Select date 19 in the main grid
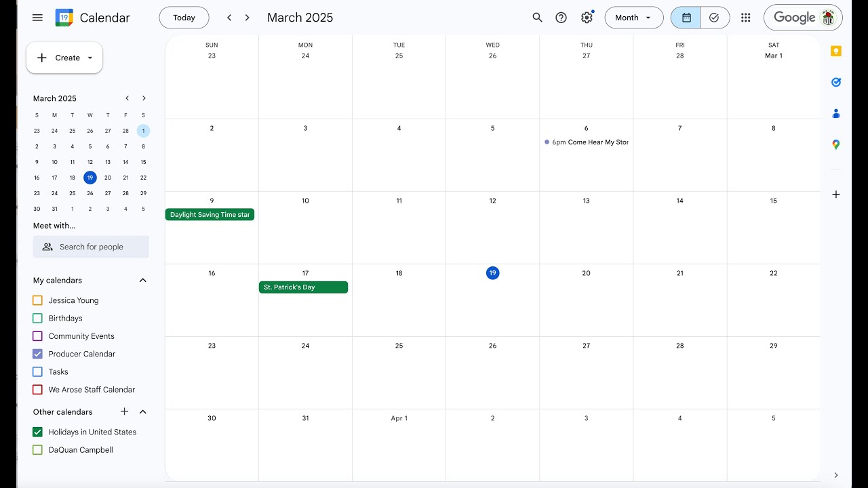868x488 pixels. tap(493, 273)
